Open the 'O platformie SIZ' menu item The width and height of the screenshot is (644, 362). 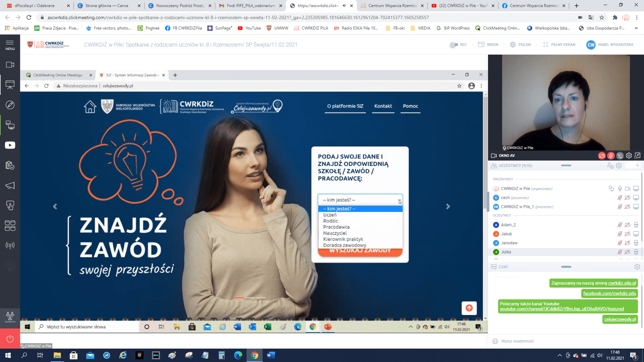tap(345, 106)
